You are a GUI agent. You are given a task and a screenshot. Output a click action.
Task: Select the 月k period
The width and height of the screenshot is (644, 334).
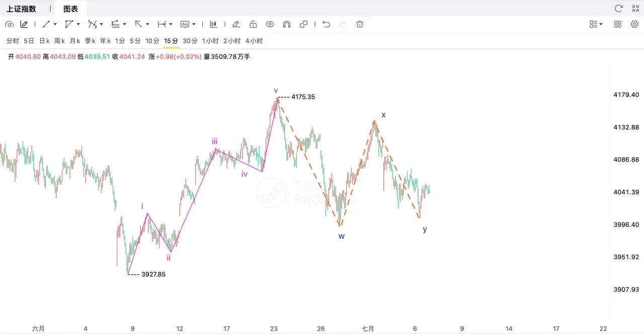(x=75, y=41)
